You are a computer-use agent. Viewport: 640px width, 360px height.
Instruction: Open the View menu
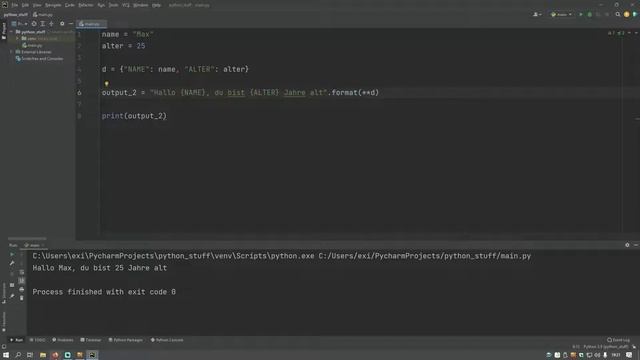click(x=37, y=5)
